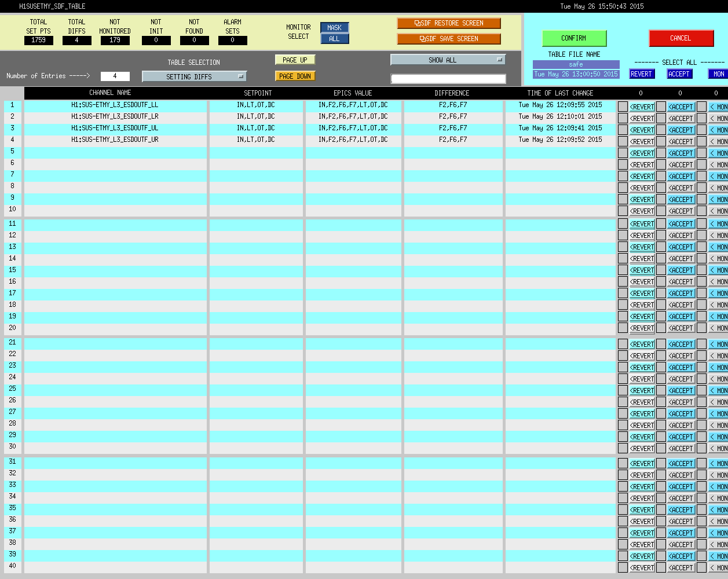This screenshot has width=728, height=579.
Task: Select channel H1:SUS-ETMY_L3_ESDOUTF_UR
Action: click(115, 140)
